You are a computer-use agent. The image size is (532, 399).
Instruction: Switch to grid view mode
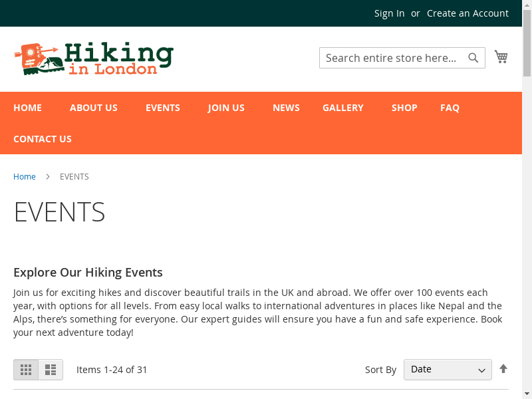(x=26, y=370)
